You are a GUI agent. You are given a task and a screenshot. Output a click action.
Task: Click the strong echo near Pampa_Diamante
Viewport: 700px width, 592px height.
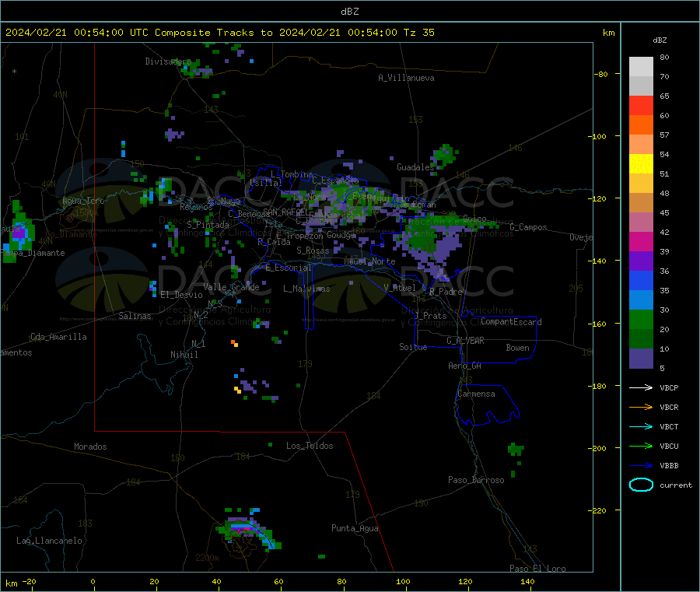click(x=19, y=233)
